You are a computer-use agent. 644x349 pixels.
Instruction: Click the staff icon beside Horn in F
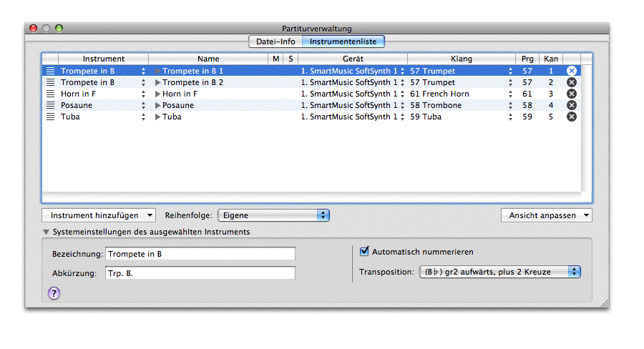click(50, 94)
